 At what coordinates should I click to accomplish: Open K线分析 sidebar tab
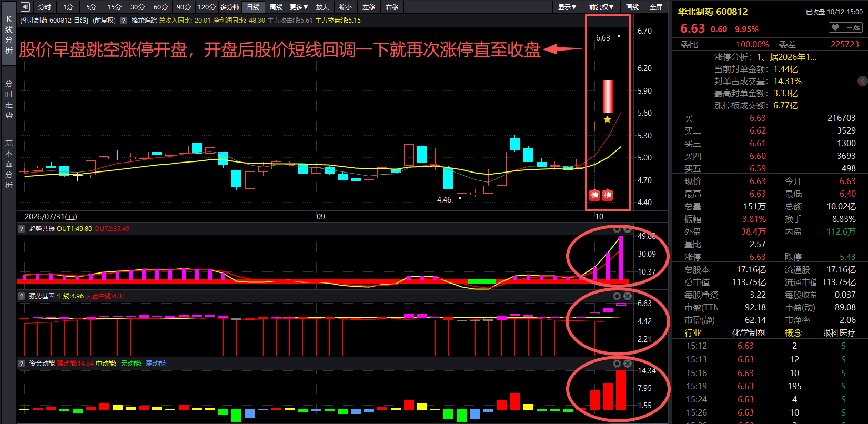pyautogui.click(x=9, y=34)
